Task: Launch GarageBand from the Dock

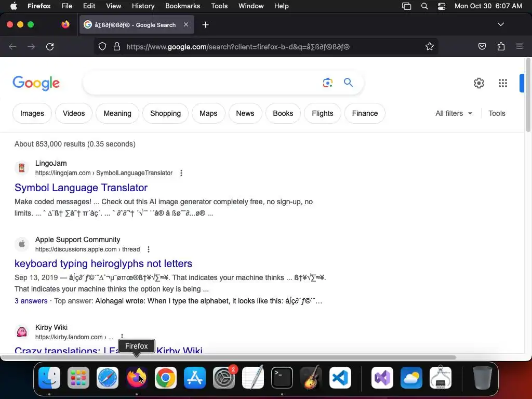Action: click(311, 378)
